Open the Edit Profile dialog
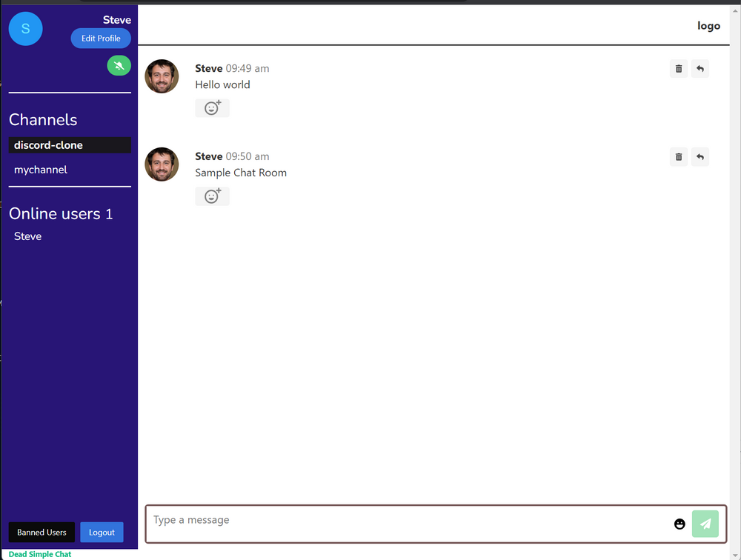The width and height of the screenshot is (741, 560). (x=101, y=38)
